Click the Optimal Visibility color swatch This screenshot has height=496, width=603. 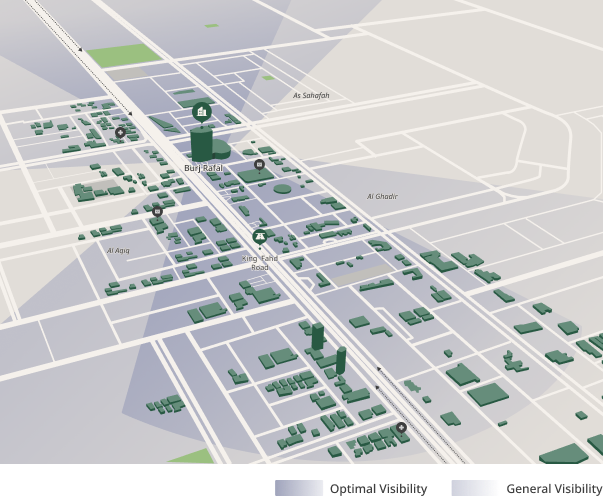pos(299,488)
